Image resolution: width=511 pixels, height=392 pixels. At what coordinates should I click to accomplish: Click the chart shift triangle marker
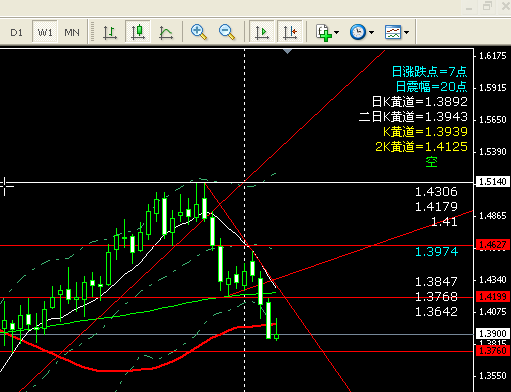pos(288,51)
